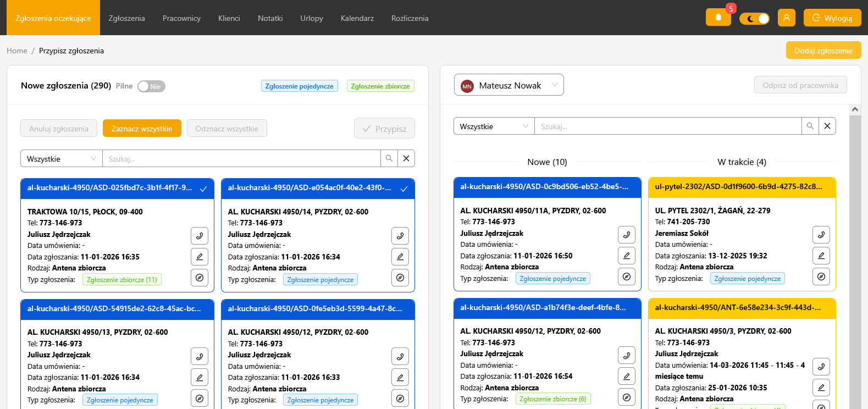868x409 pixels.
Task: Click the compass icon on the ASD-a1b74f3e card
Action: 627,397
